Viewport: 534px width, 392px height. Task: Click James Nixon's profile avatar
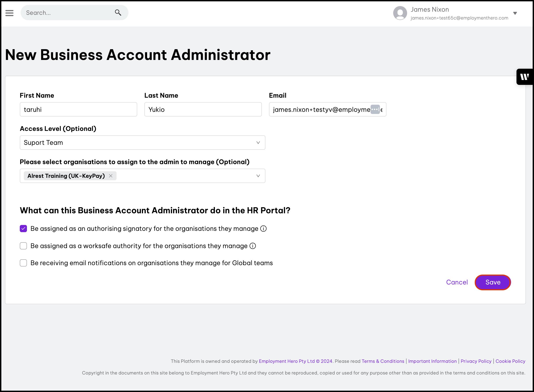pos(400,13)
